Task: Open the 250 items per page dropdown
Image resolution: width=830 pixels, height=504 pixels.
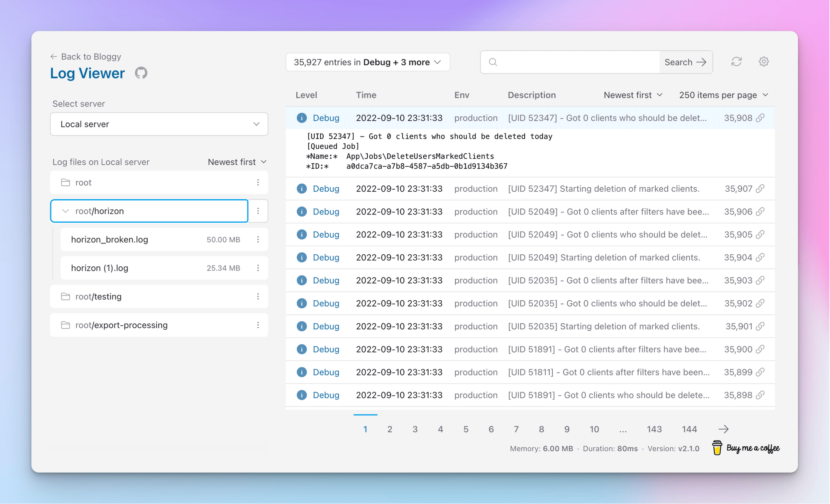Action: tap(724, 95)
